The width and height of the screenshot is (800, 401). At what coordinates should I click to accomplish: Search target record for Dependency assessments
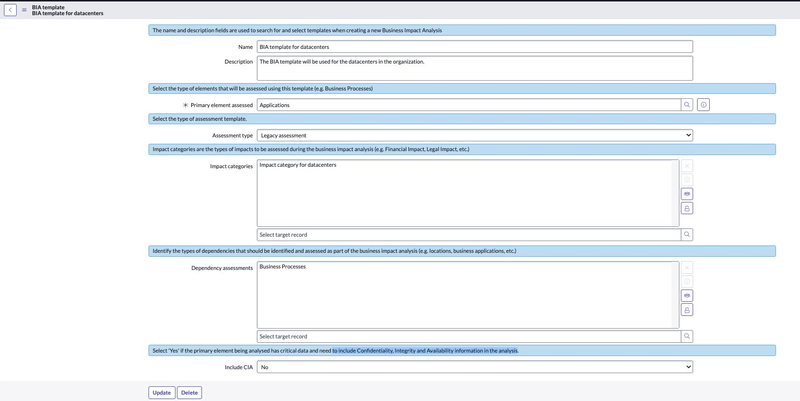[687, 336]
